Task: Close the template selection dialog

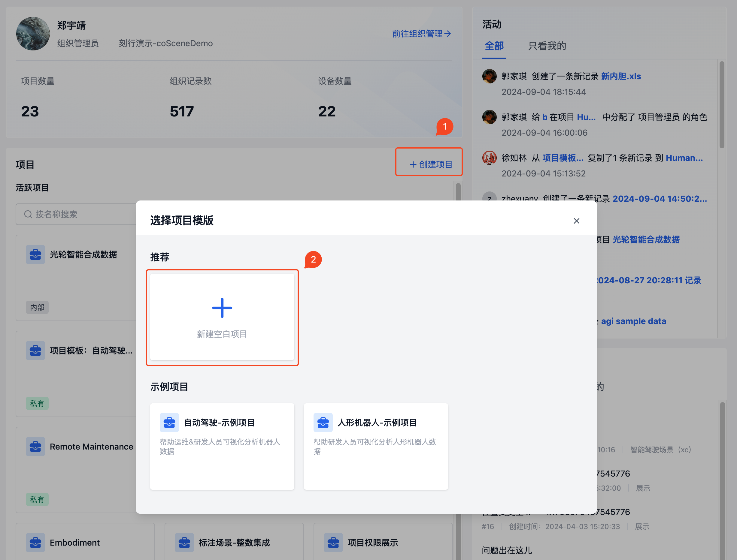Action: tap(576, 221)
